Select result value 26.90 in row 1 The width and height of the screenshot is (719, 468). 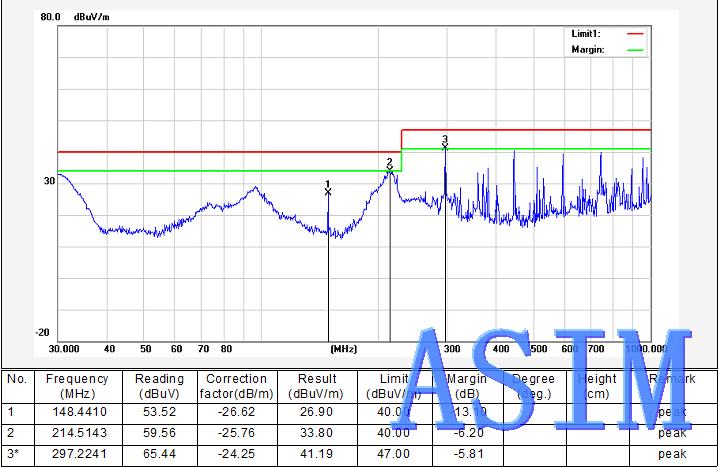click(315, 411)
